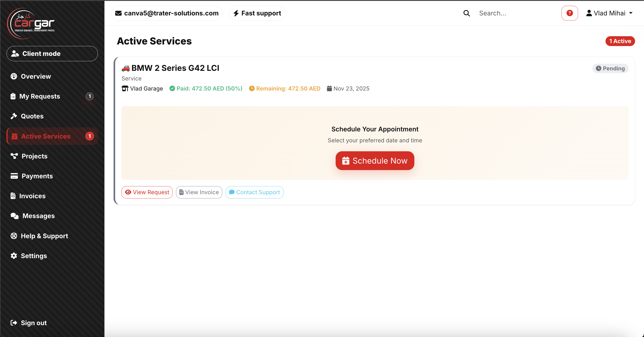644x337 pixels.
Task: Click the red help question mark icon
Action: pos(569,13)
